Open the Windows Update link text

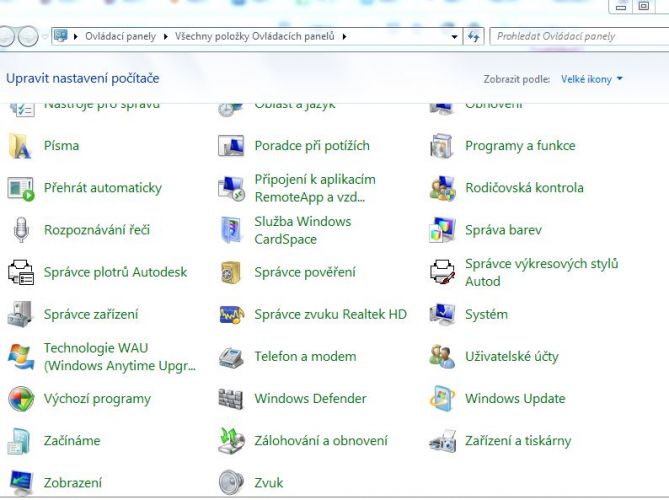[515, 399]
